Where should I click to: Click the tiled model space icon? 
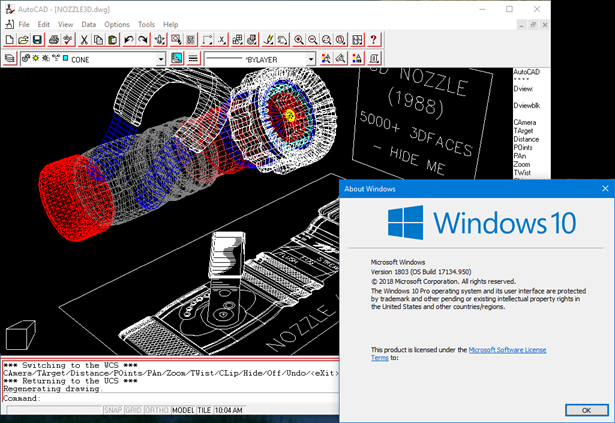tap(357, 40)
